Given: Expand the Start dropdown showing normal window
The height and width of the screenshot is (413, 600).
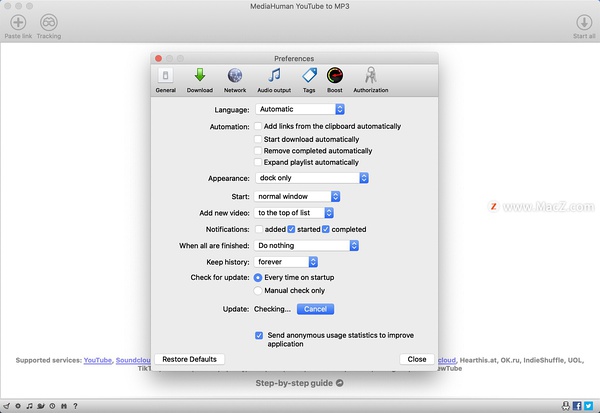Looking at the screenshot, I should pyautogui.click(x=297, y=196).
